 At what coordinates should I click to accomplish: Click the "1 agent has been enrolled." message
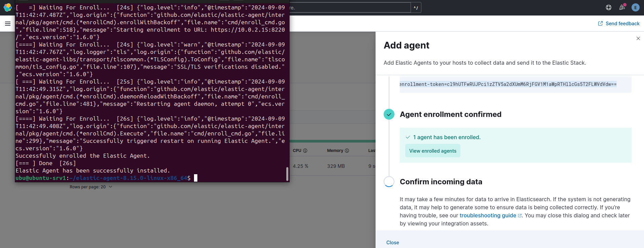click(x=447, y=137)
